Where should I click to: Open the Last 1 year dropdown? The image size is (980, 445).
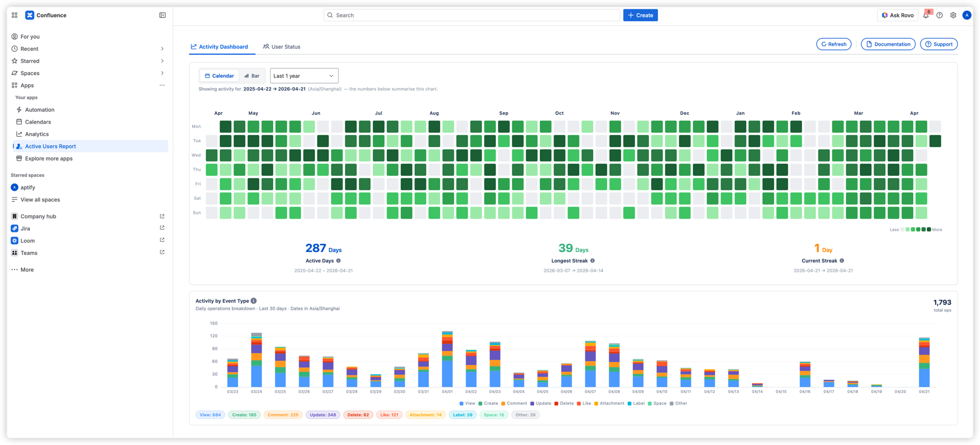pyautogui.click(x=304, y=75)
